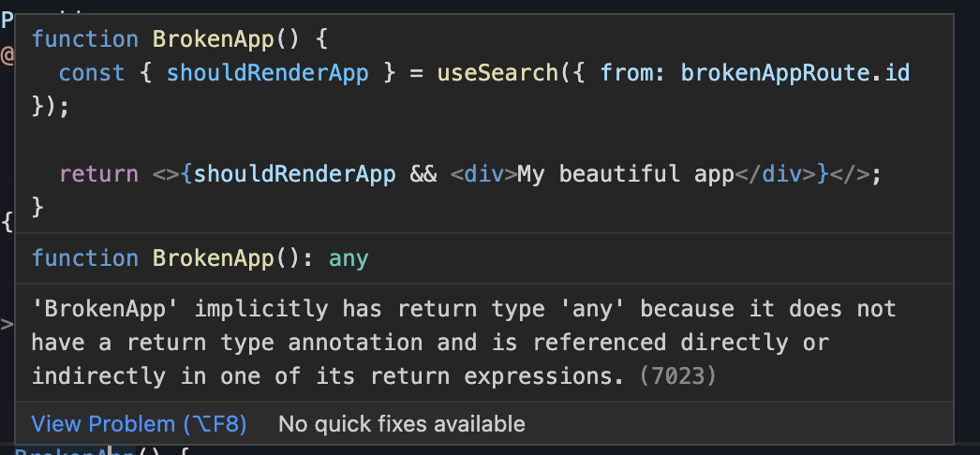Screen dimensions: 980x455
Task: Click the closing div tag
Action: click(x=775, y=174)
